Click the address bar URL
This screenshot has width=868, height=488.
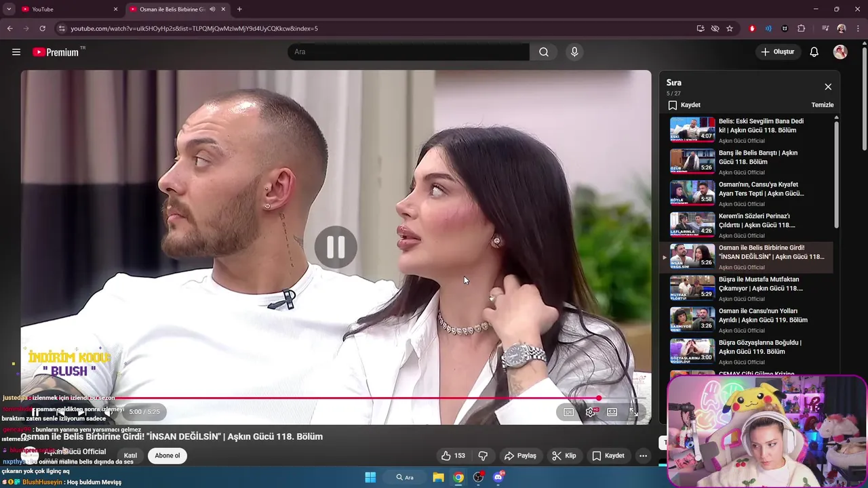pyautogui.click(x=194, y=28)
